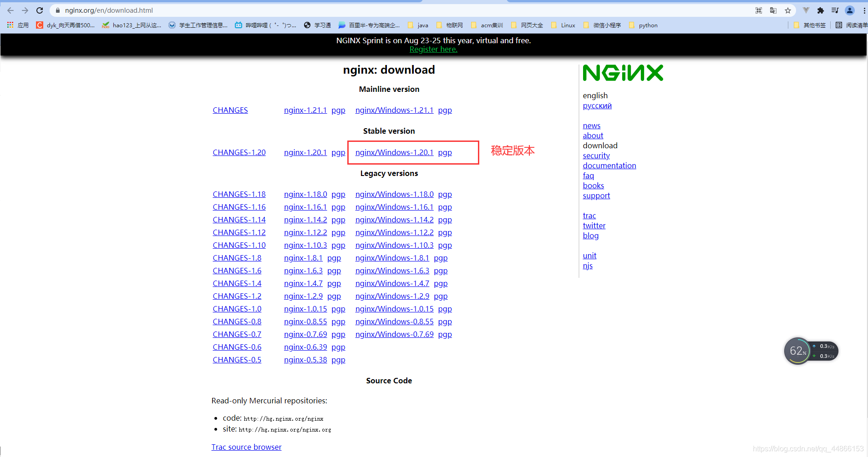Screen dimensions: 868x457
Task: Open CHANGES-0.6 link
Action: (x=237, y=347)
